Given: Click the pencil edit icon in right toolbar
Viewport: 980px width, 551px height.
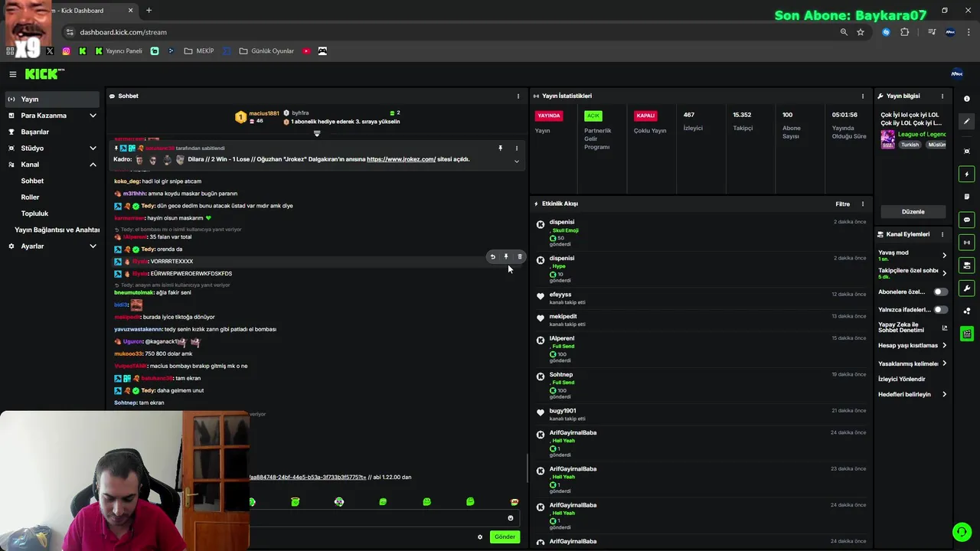Looking at the screenshot, I should point(967,122).
